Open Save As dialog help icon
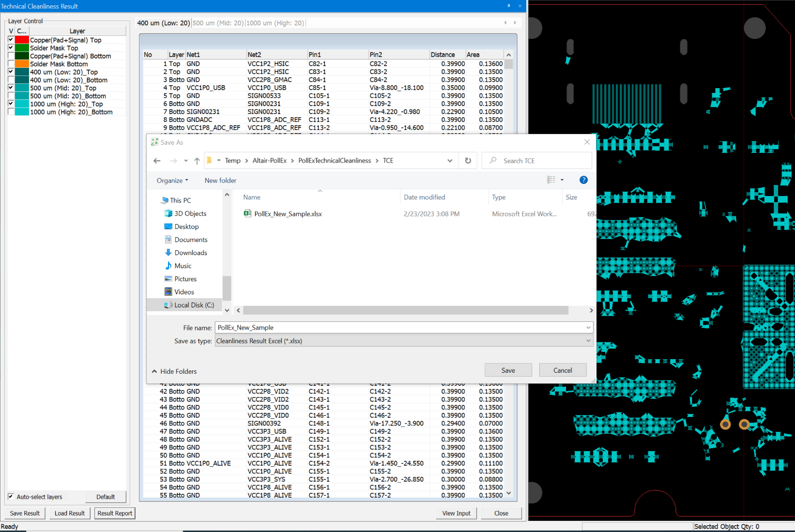795x532 pixels. click(x=583, y=180)
